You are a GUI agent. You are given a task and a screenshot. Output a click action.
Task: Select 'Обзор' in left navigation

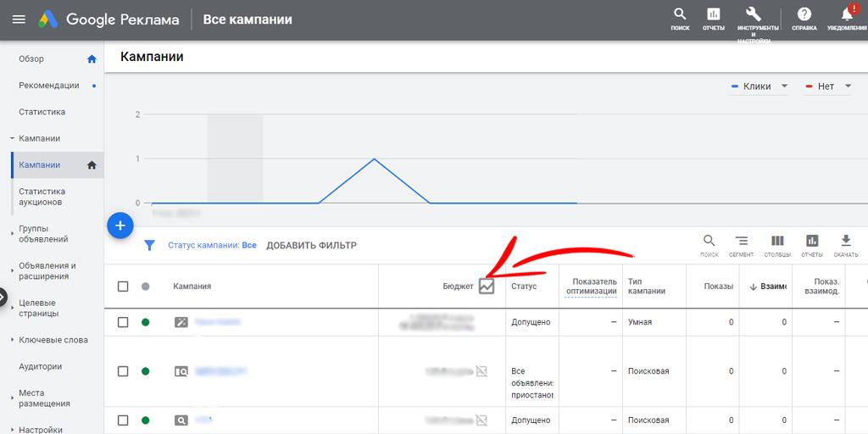pyautogui.click(x=31, y=58)
